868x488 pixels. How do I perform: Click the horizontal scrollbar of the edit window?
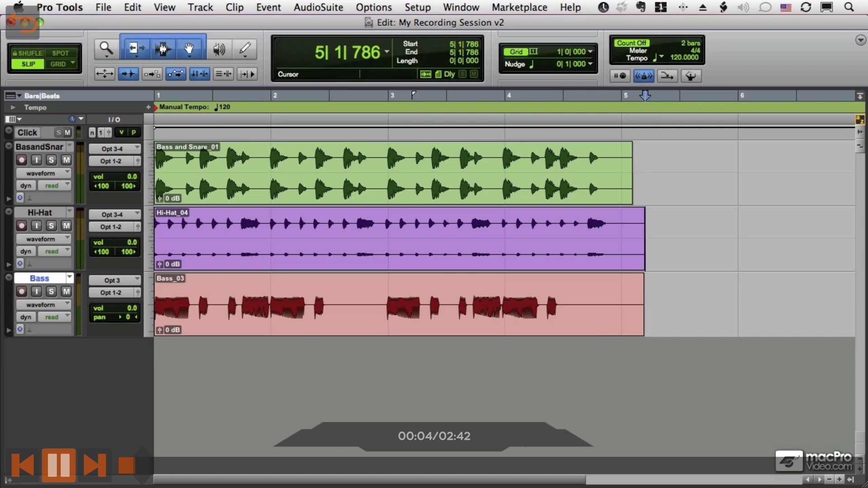click(370, 479)
